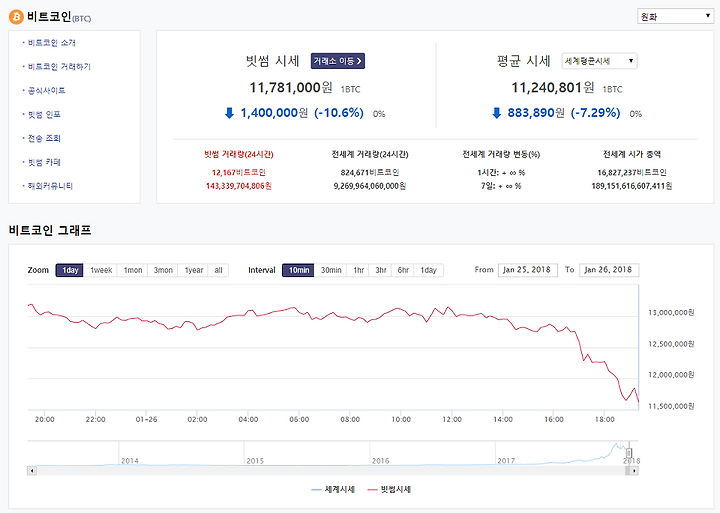Click the 12,000,000원 axis label
Screen dimensions: 720x513
tap(671, 375)
